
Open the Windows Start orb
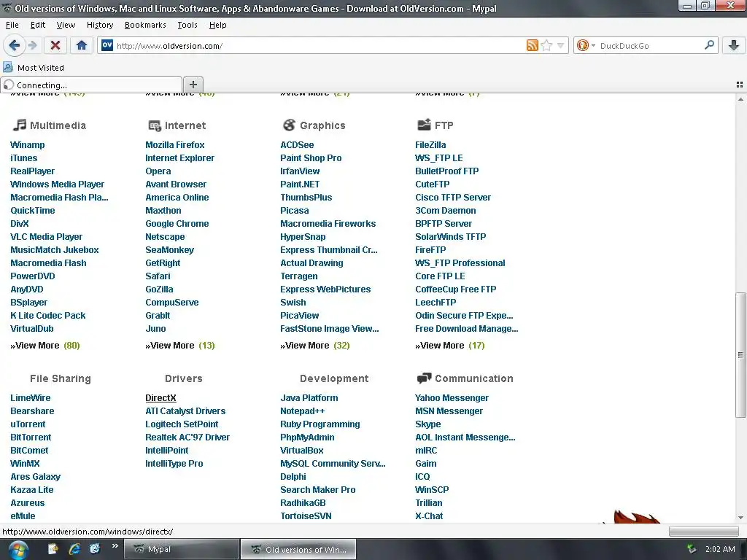(18, 550)
